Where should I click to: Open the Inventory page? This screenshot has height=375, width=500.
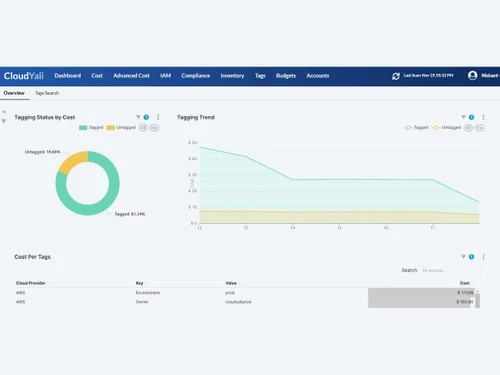(232, 76)
